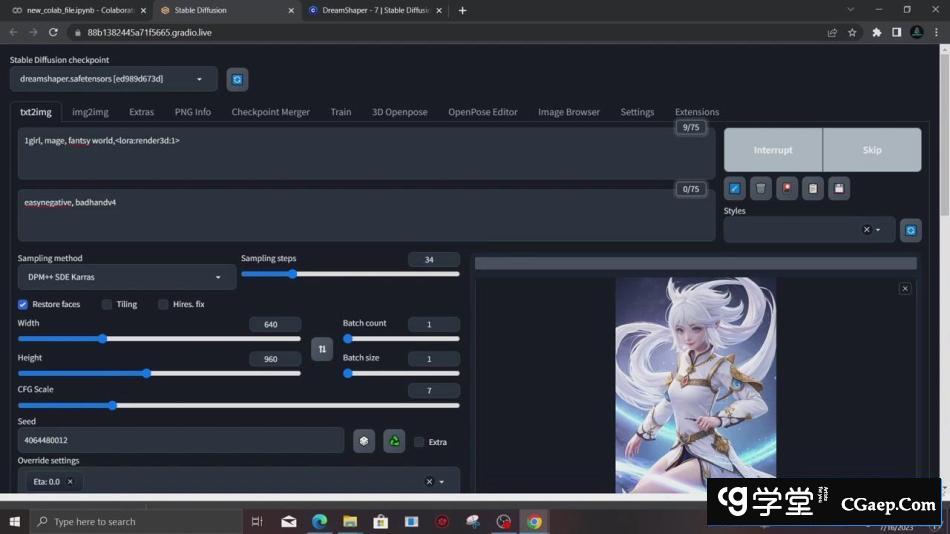Expand the Sampling method dropdown
The height and width of the screenshot is (534, 950).
click(x=126, y=277)
